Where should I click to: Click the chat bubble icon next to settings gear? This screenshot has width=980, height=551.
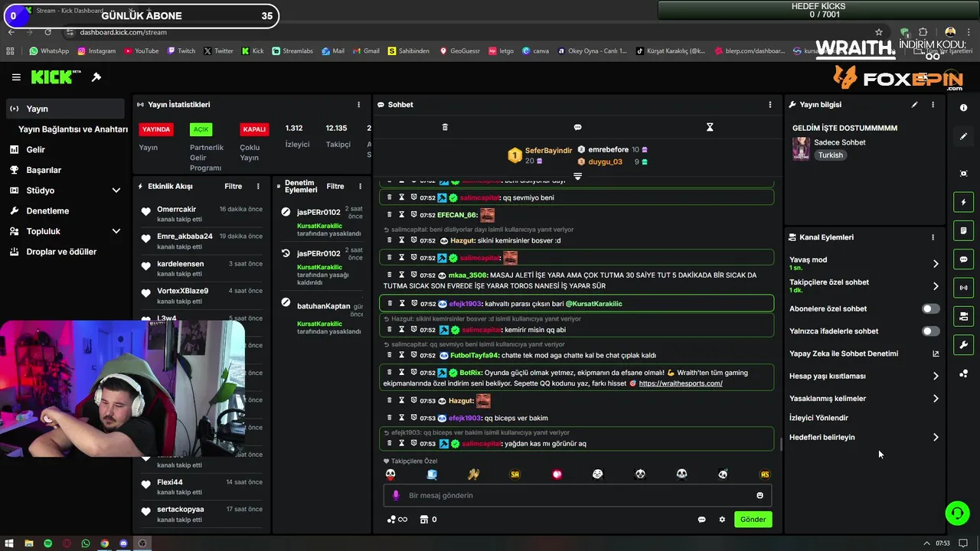click(x=701, y=520)
